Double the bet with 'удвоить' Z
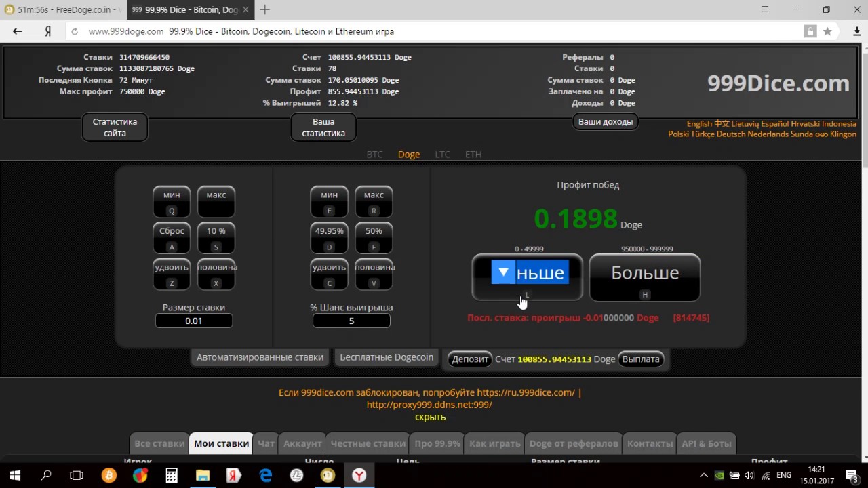The image size is (868, 488). pos(172,274)
